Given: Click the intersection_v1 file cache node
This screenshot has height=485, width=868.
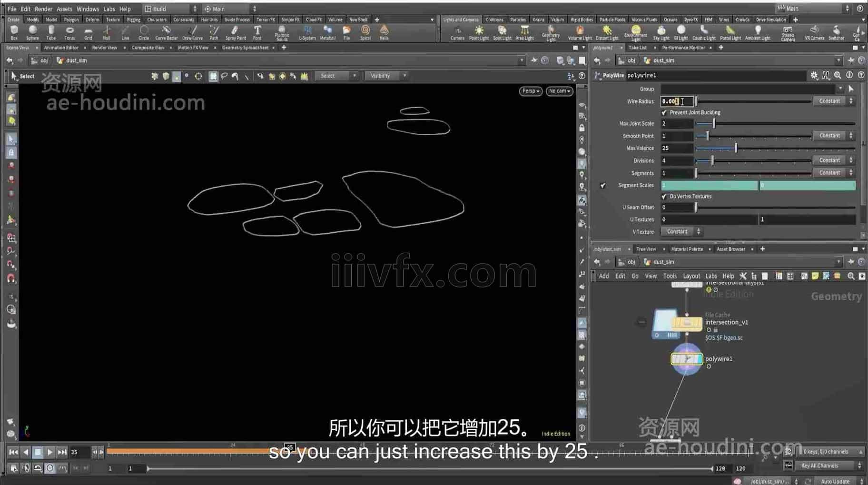Looking at the screenshot, I should coord(687,323).
